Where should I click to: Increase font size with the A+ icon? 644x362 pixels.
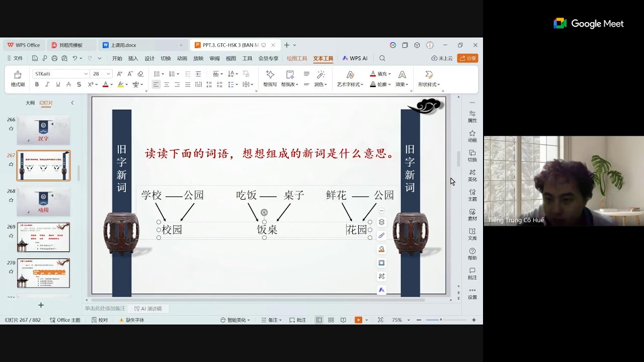coord(120,74)
